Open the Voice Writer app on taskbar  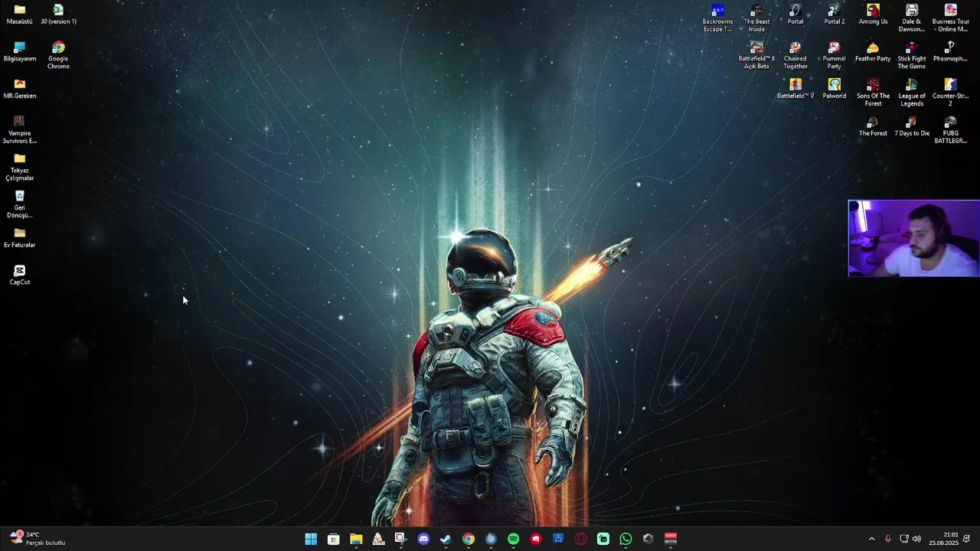pyautogui.click(x=671, y=539)
